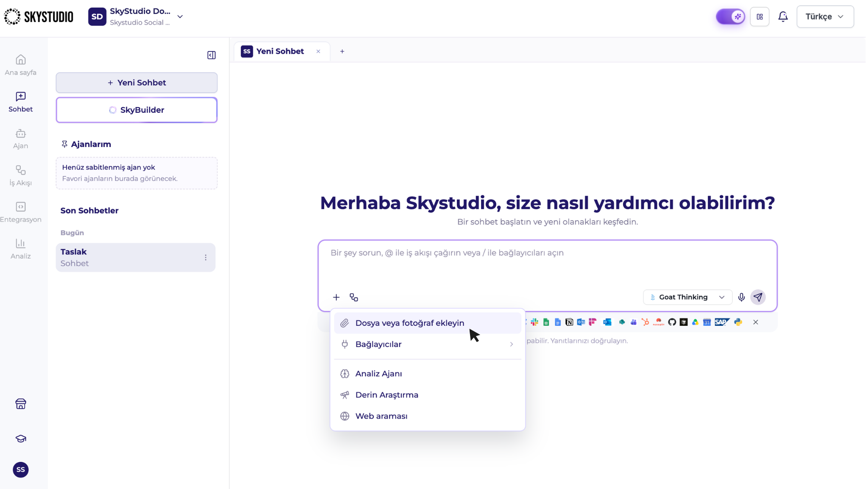868x489 pixels.
Task: Select the Google Calendar connector icon
Action: pyautogui.click(x=707, y=322)
